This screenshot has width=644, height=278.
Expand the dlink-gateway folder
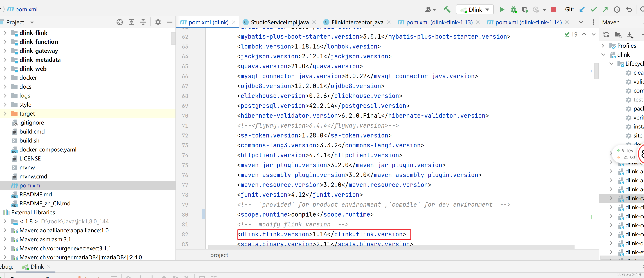[x=5, y=51]
